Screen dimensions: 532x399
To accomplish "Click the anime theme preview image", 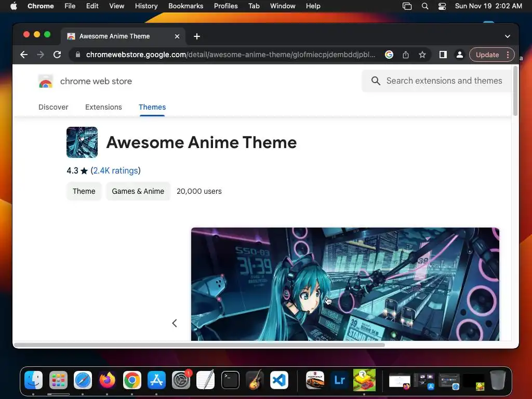I will [345, 284].
